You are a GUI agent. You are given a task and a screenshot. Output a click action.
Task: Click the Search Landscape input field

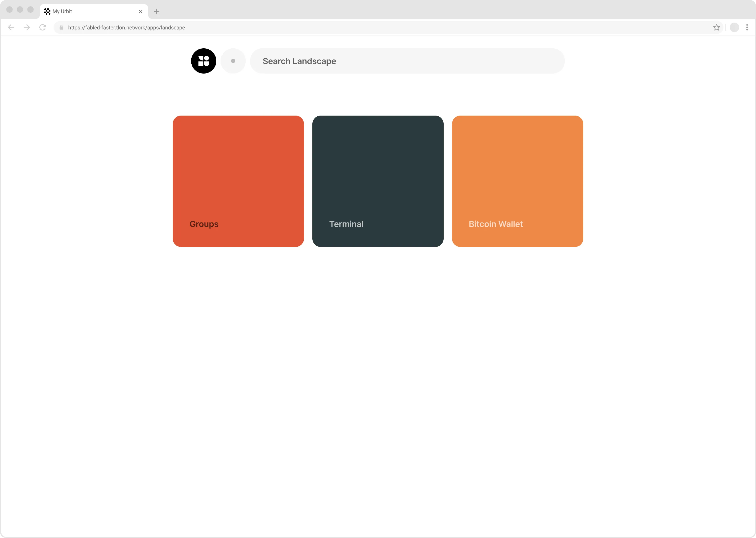click(x=407, y=61)
